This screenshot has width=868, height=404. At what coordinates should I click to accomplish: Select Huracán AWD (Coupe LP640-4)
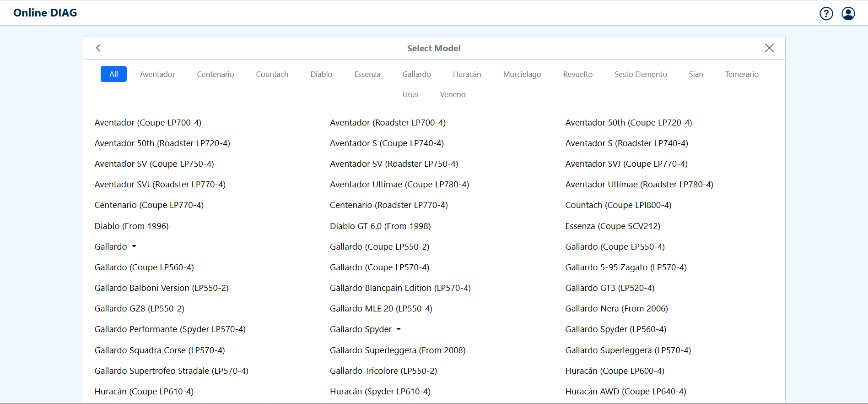[625, 391]
